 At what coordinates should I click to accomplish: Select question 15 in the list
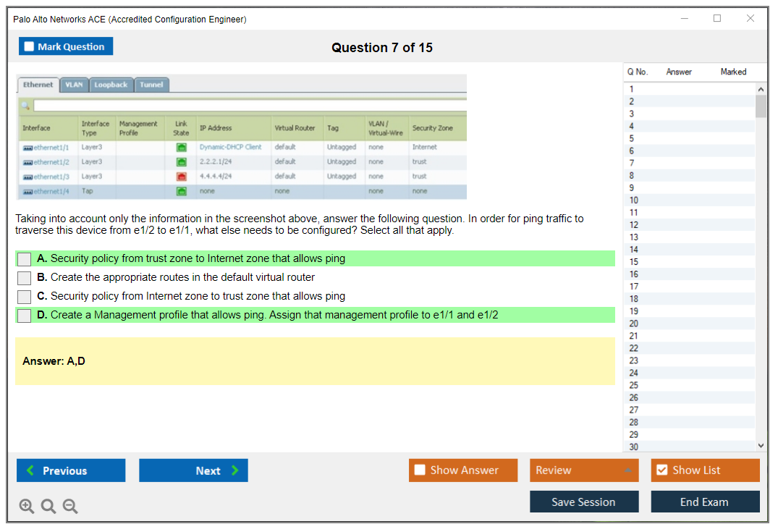pyautogui.click(x=634, y=261)
